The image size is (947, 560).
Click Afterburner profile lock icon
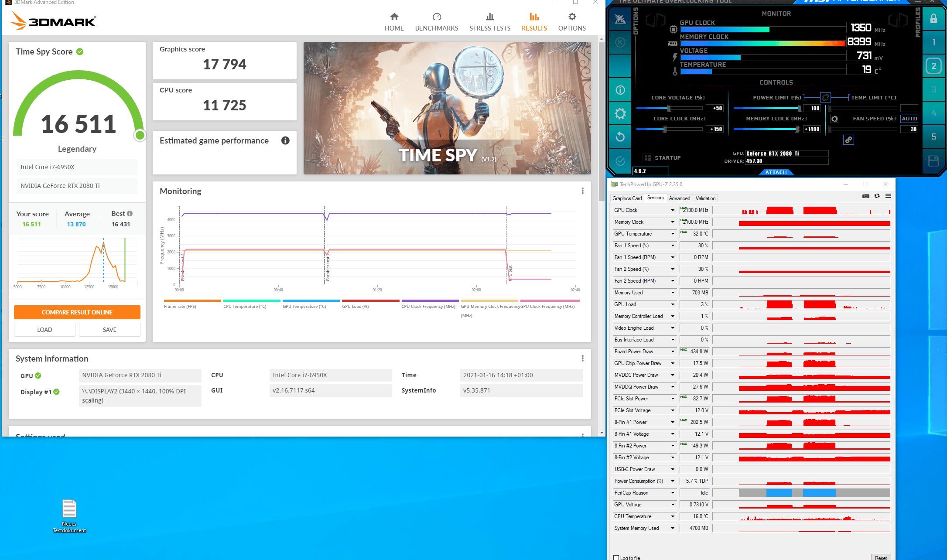pyautogui.click(x=933, y=18)
